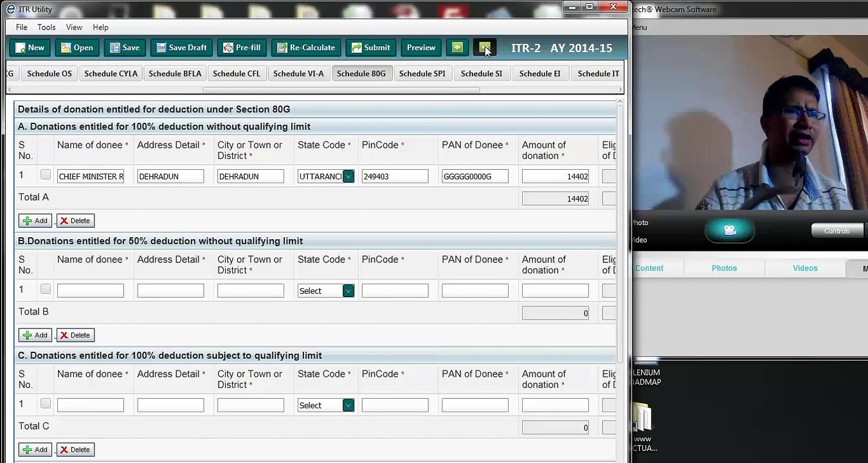The image size is (868, 463).
Task: Click the ITR Utility title bar icon
Action: pyautogui.click(x=11, y=9)
